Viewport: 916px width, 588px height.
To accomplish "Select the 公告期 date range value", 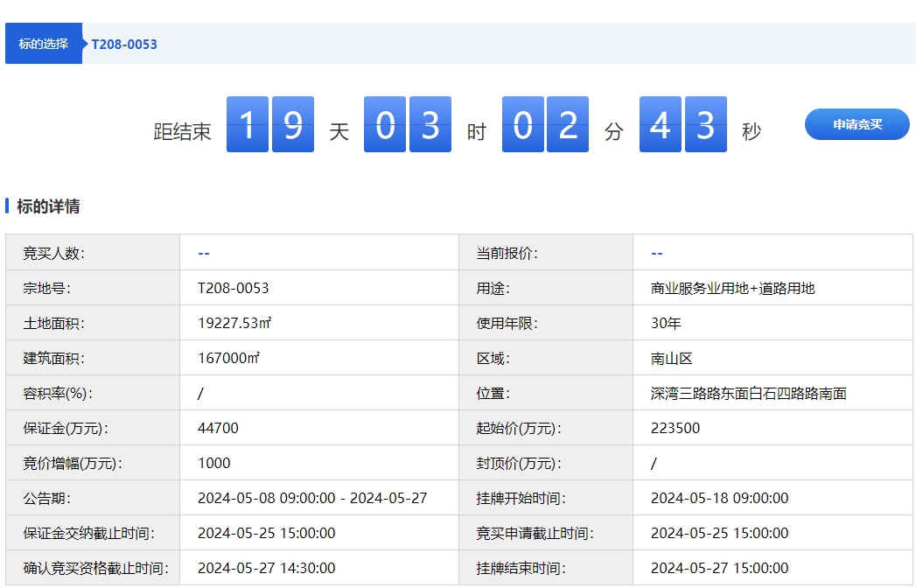I will click(x=312, y=498).
